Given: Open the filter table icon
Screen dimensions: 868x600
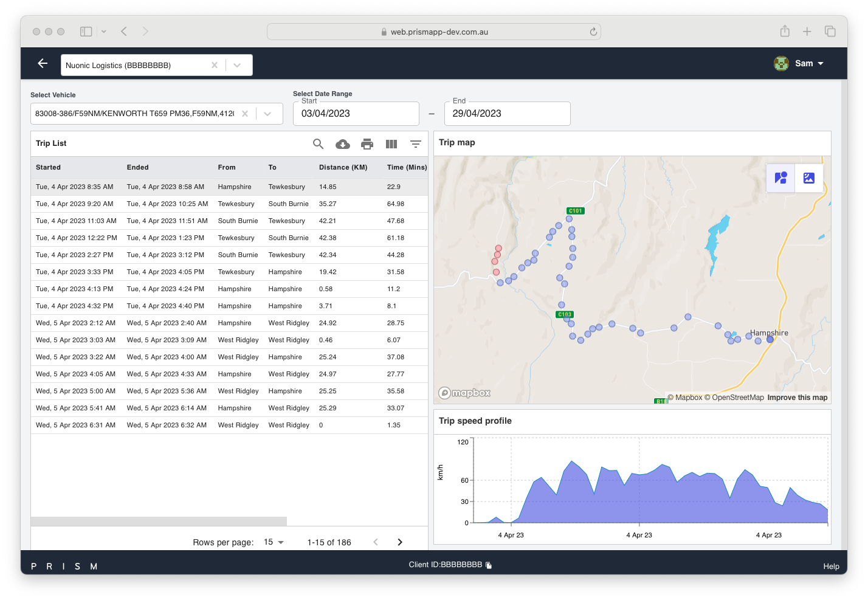Looking at the screenshot, I should (x=416, y=144).
